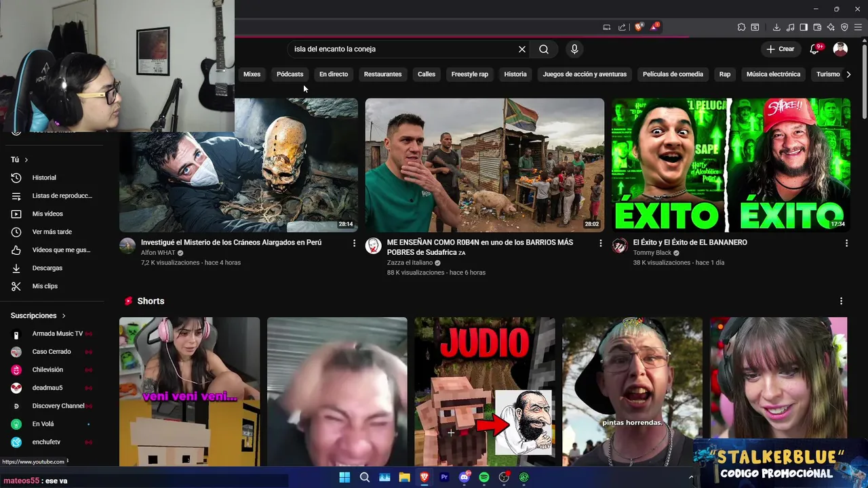
Task: Open the Tommy Black channel link
Action: 652,253
